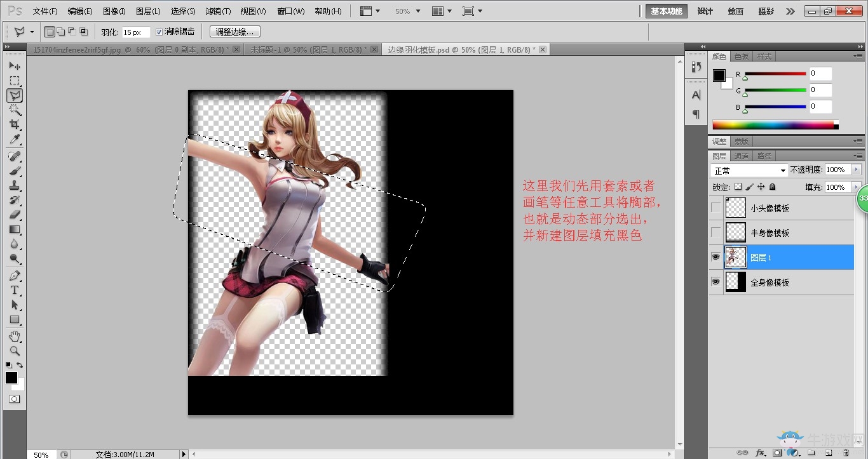Switch to the 通道 tab
This screenshot has height=459, width=868.
[x=742, y=156]
